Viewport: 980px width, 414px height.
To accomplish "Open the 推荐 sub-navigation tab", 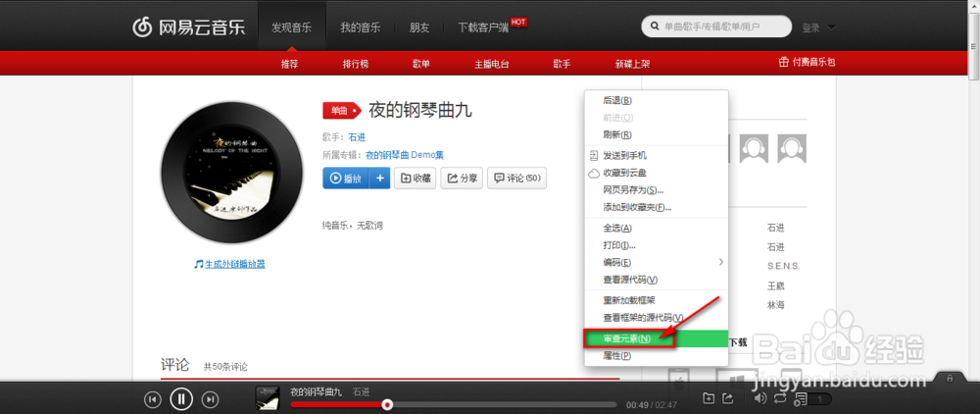I will pos(289,64).
